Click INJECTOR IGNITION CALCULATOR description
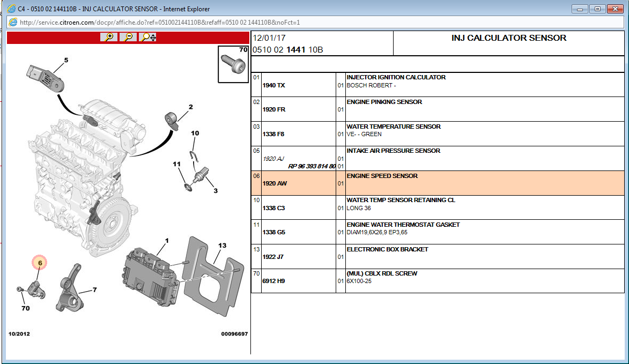Screen dimensions: 629x364 396,77
